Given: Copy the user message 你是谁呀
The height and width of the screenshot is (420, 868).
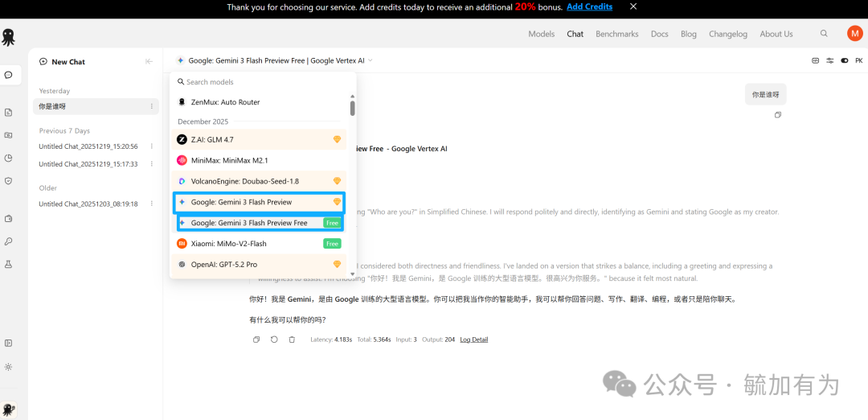Looking at the screenshot, I should [x=777, y=115].
